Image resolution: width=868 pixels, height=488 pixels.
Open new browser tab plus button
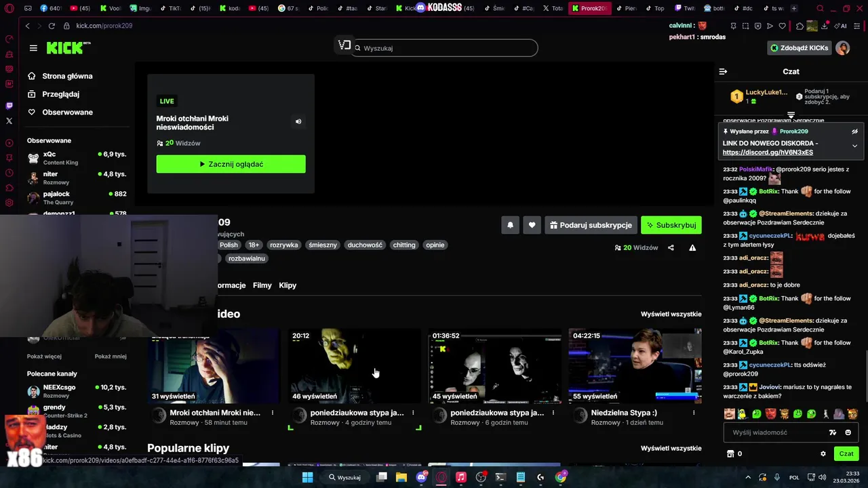(x=794, y=8)
